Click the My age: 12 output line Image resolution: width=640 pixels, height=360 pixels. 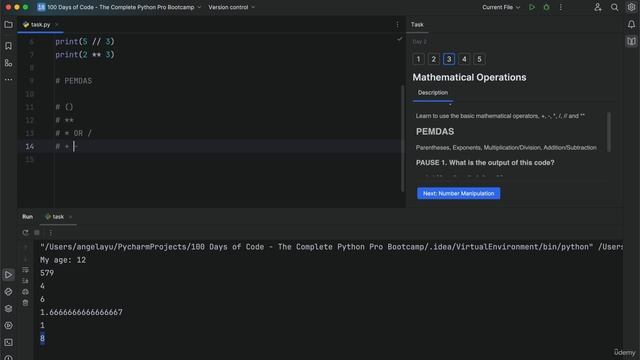[x=63, y=260]
